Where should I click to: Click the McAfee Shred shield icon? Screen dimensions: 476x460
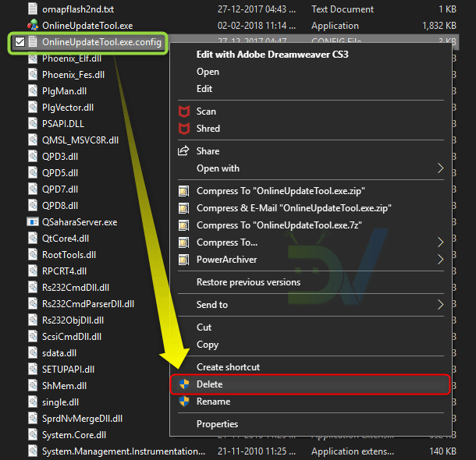pos(184,129)
